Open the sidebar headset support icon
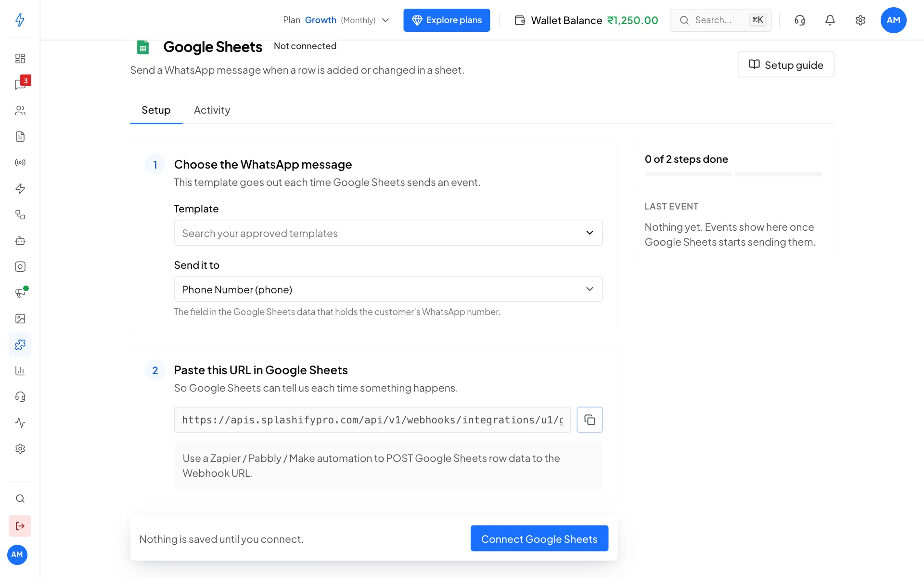This screenshot has width=924, height=578. (20, 396)
